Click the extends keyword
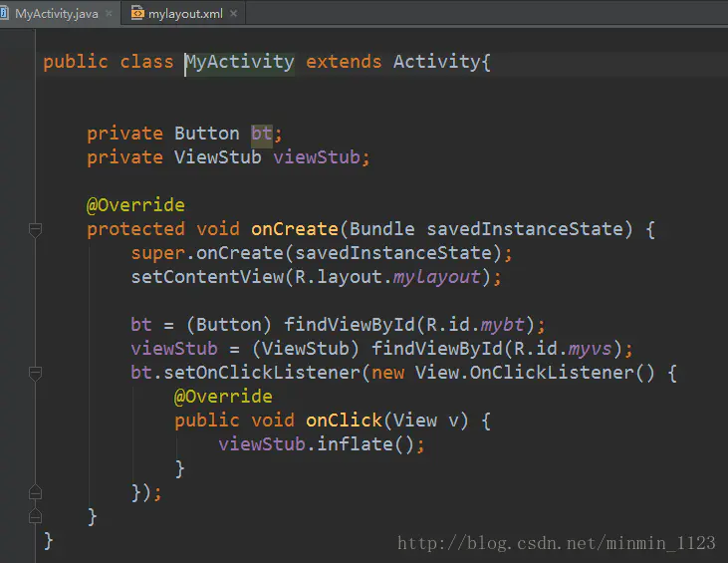This screenshot has height=563, width=728. [344, 62]
